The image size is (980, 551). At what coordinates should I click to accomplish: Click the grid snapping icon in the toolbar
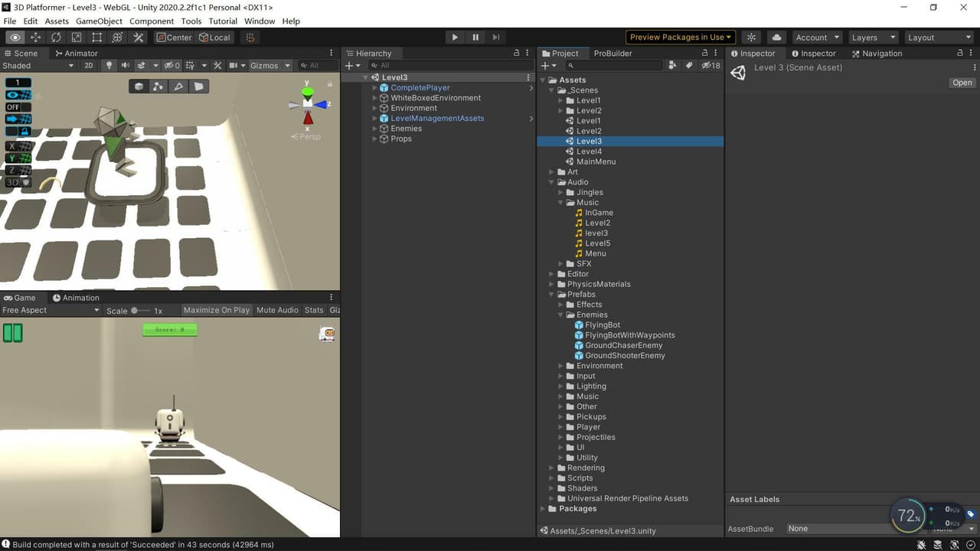[x=250, y=37]
